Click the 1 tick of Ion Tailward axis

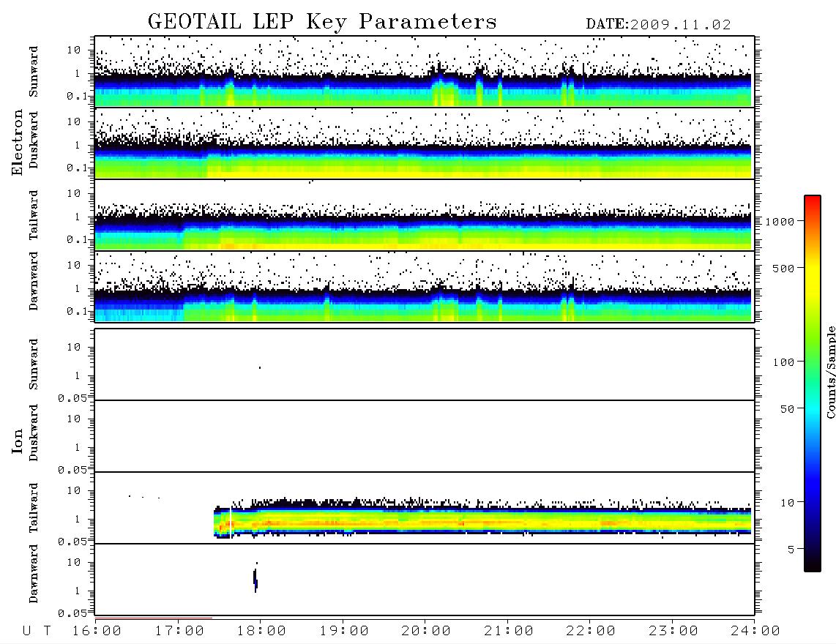click(x=78, y=519)
